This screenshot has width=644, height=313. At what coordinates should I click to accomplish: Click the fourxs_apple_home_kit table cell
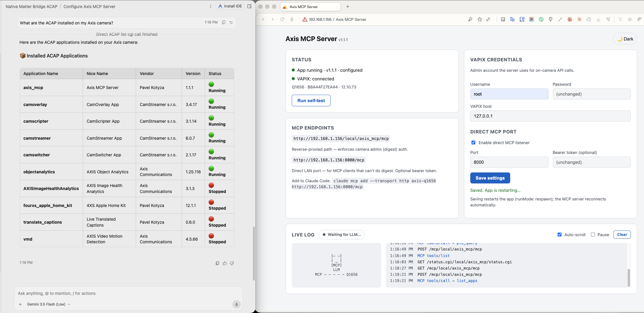[x=51, y=205]
